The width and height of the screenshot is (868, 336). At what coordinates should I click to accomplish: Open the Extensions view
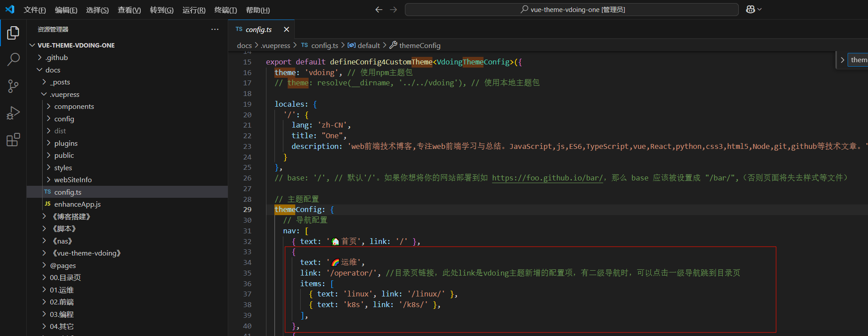pyautogui.click(x=13, y=140)
